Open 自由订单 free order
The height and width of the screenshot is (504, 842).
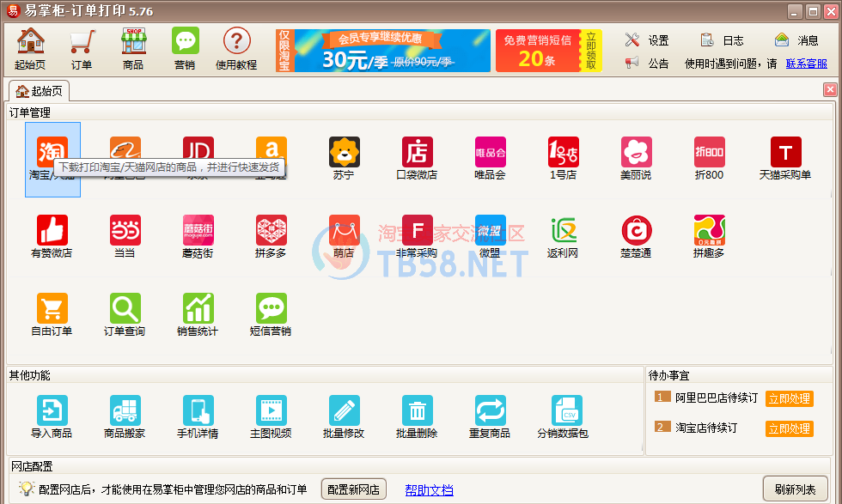pos(52,315)
